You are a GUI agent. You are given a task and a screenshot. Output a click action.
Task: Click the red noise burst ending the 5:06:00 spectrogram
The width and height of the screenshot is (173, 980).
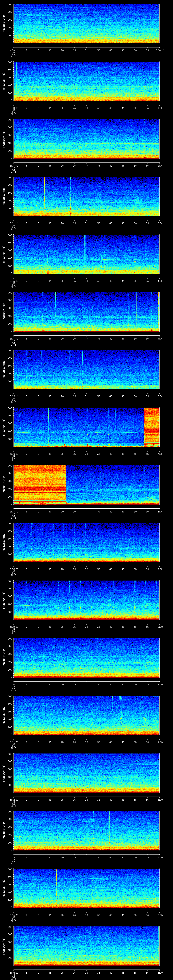point(152,426)
